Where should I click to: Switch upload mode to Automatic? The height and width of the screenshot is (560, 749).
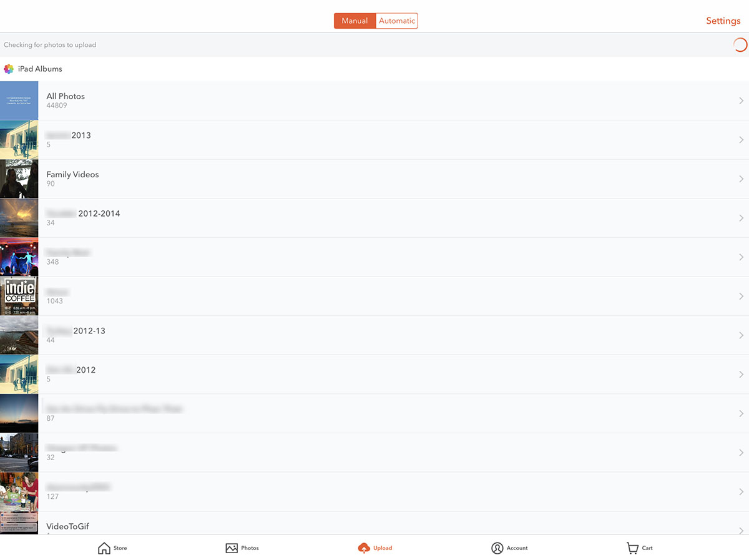[x=397, y=21]
